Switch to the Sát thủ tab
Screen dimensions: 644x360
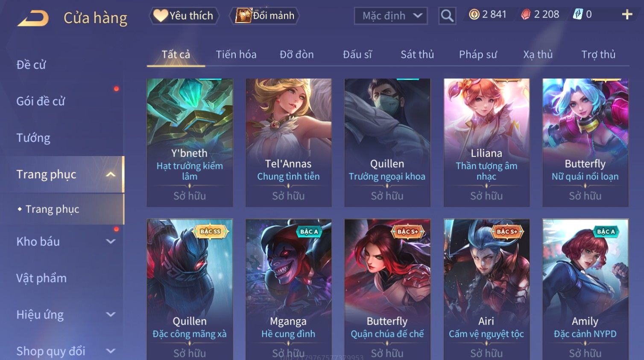click(x=417, y=55)
